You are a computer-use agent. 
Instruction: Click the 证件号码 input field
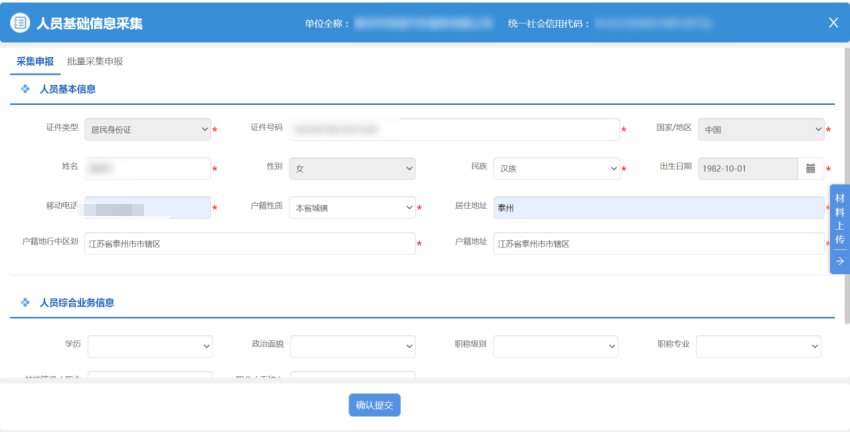(x=454, y=129)
